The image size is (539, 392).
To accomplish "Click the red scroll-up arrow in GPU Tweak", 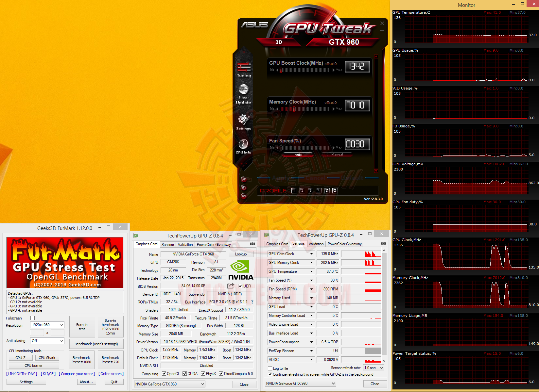I will click(376, 57).
